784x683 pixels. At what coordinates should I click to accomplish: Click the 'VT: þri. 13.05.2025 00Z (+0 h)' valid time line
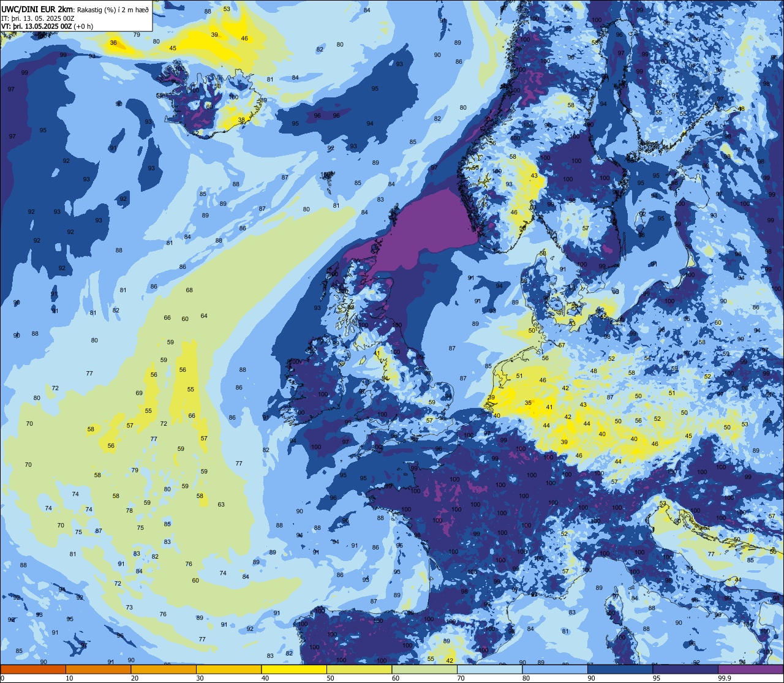(47, 26)
